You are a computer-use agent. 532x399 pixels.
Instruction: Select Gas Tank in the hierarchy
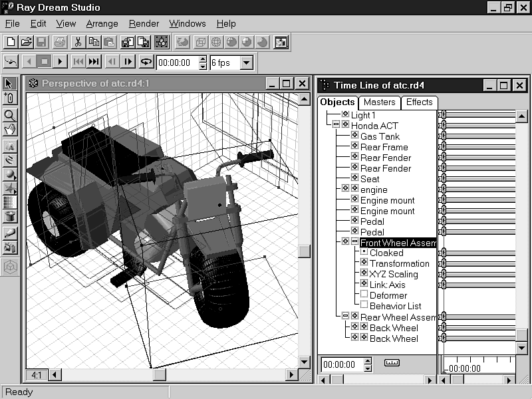click(380, 136)
